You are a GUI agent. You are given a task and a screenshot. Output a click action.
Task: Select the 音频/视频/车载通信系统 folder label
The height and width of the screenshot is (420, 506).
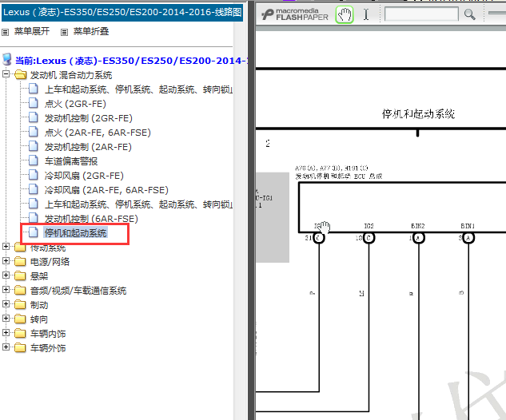(x=78, y=291)
